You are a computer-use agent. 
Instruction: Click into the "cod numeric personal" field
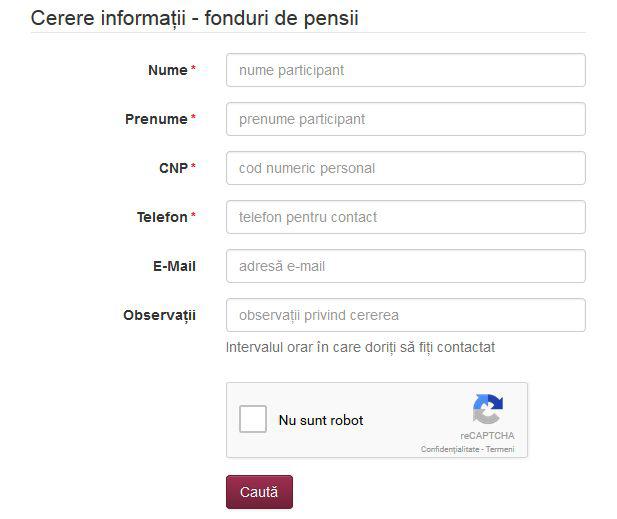(x=405, y=168)
